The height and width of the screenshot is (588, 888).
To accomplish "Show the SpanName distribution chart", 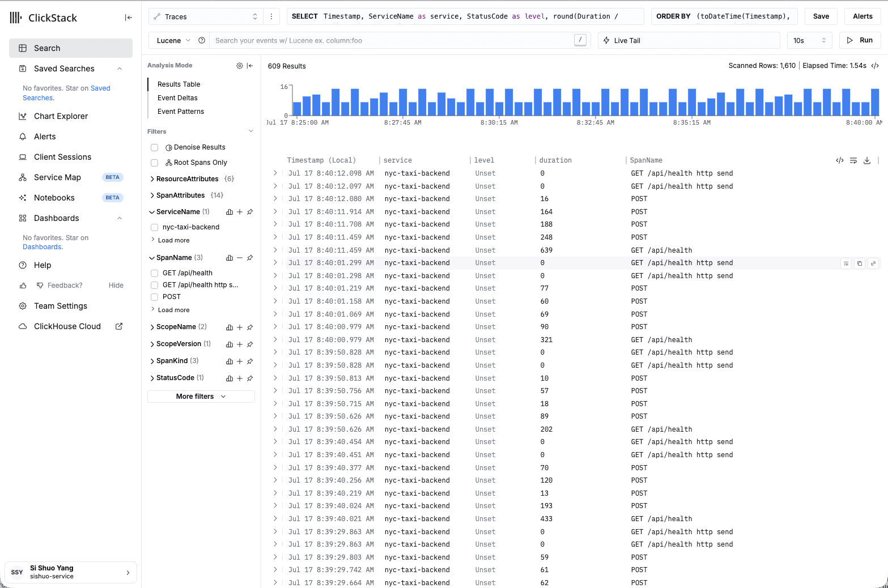I will pos(230,258).
